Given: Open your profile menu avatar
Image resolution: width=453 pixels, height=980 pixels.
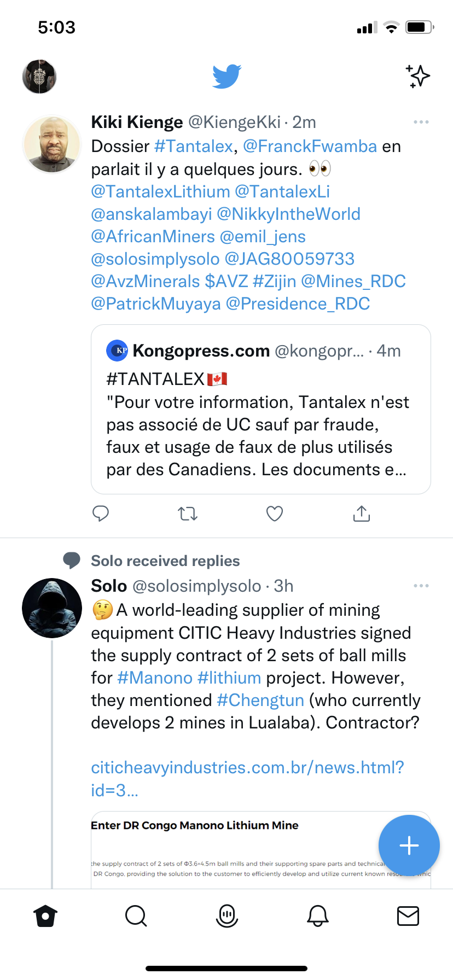Looking at the screenshot, I should [39, 77].
